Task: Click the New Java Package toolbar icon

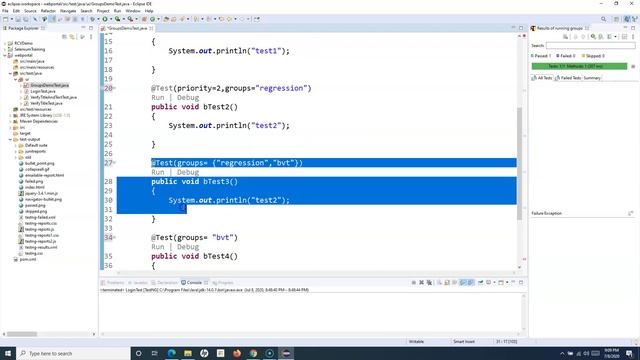Action: coord(144,19)
